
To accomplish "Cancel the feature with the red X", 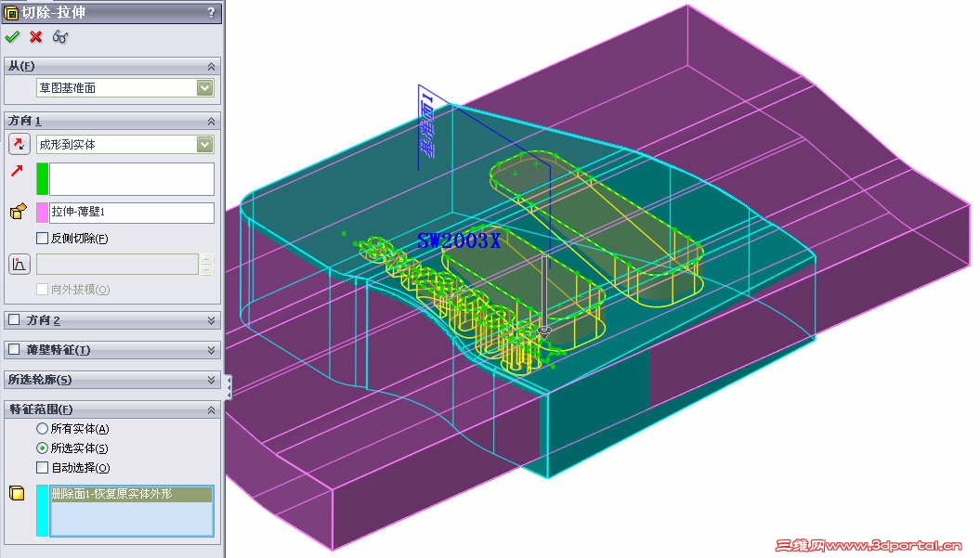I will tap(35, 37).
